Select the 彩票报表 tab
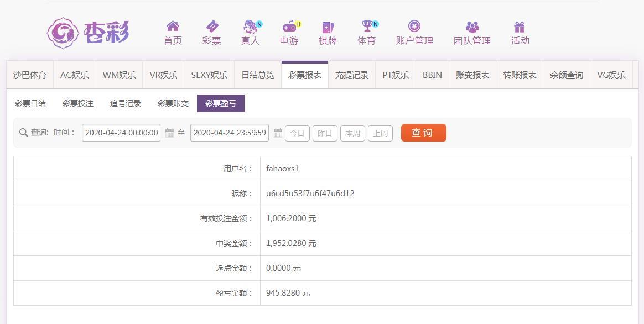The height and width of the screenshot is (324, 644). pos(305,75)
